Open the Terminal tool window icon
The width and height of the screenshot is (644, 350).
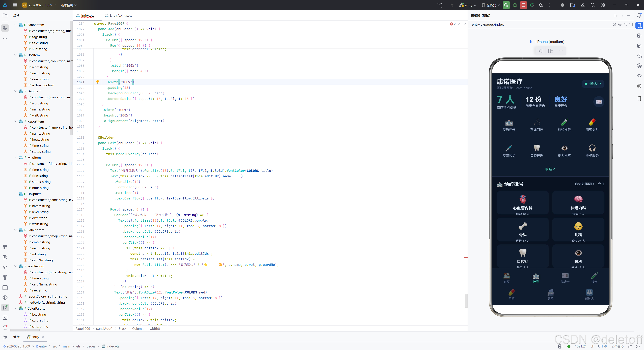click(x=5, y=317)
